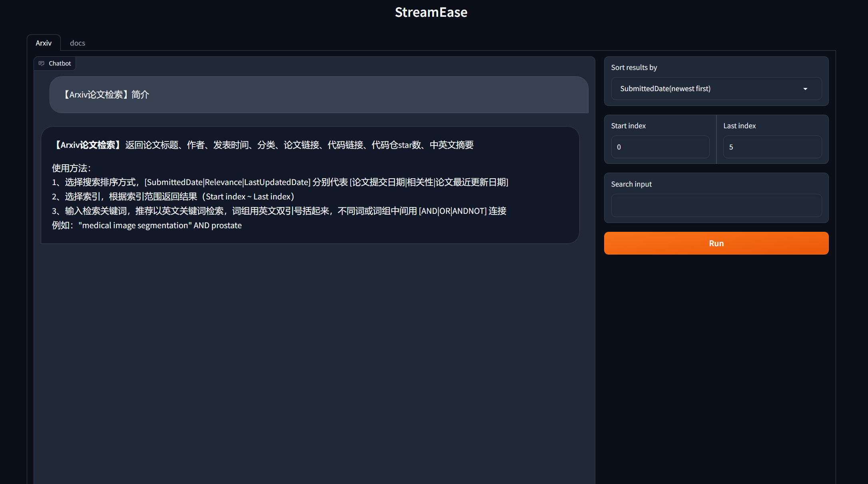Select the Arxiv tab
The height and width of the screenshot is (484, 868).
coord(44,43)
